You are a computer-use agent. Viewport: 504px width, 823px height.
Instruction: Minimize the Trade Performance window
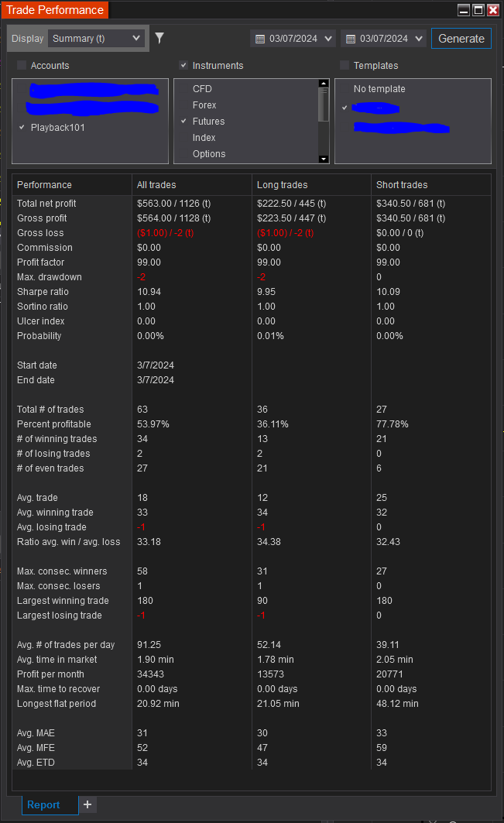pos(464,10)
